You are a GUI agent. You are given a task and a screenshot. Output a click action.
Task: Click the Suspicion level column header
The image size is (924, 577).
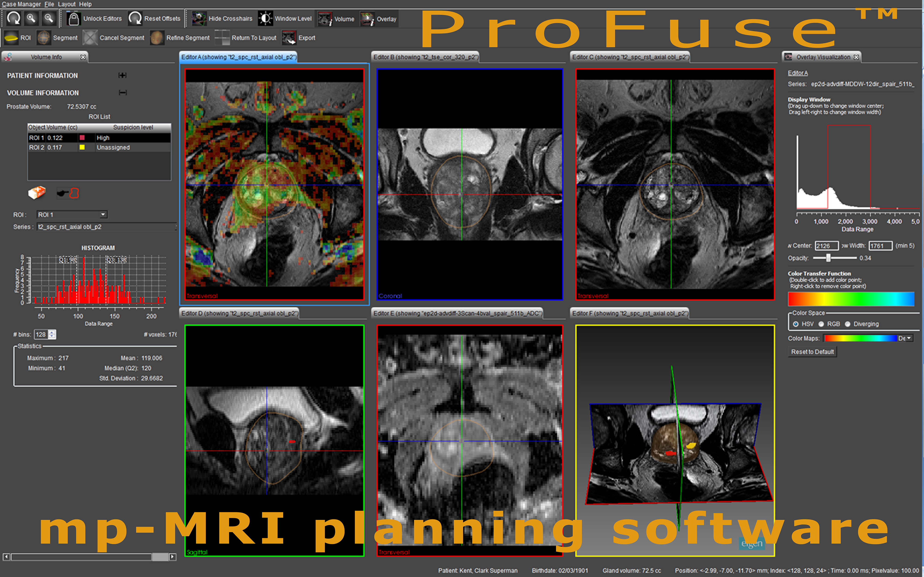(133, 127)
